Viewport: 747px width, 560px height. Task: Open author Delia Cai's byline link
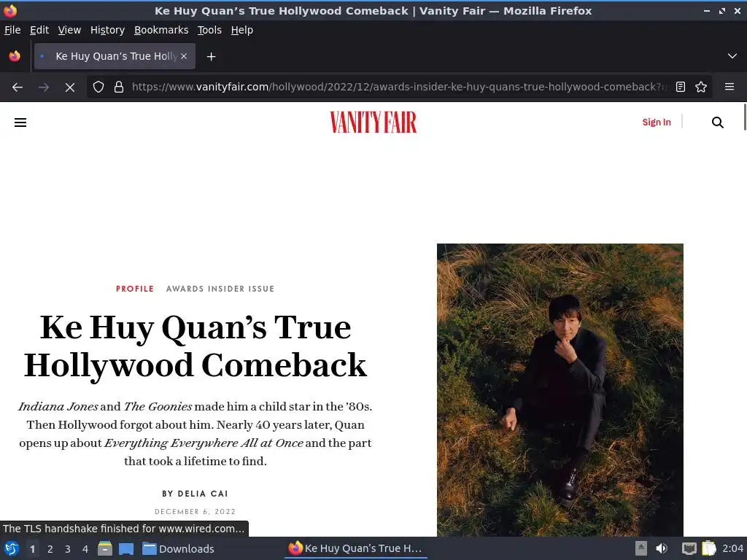(203, 494)
